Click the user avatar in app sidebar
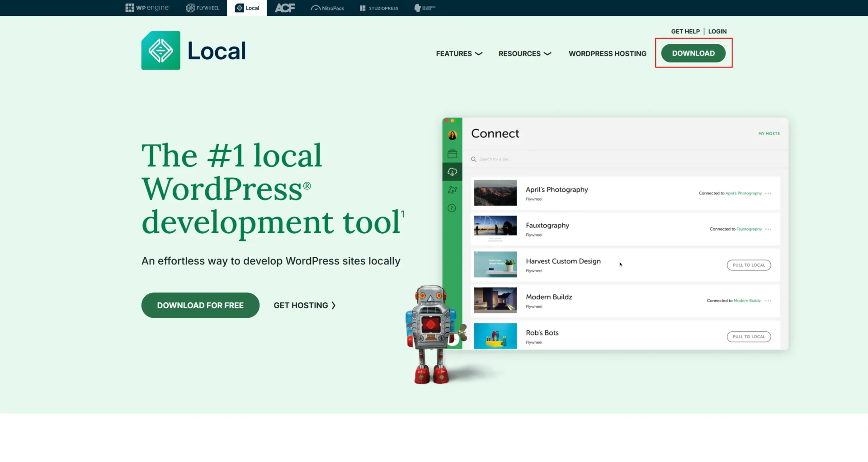Viewport: 868px width, 462px height. click(x=452, y=135)
